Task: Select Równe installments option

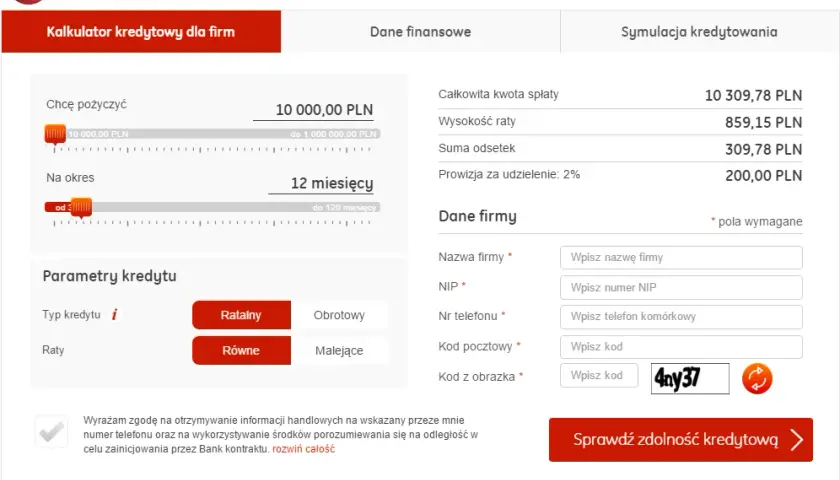Action: coord(241,350)
